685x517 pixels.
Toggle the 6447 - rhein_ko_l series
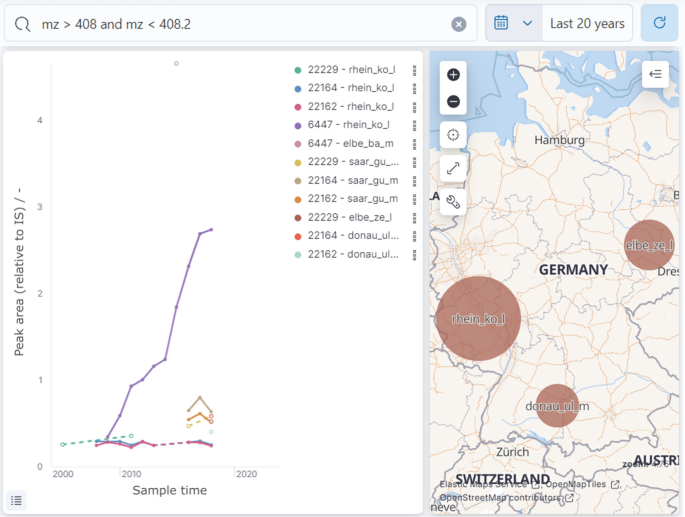[x=348, y=125]
